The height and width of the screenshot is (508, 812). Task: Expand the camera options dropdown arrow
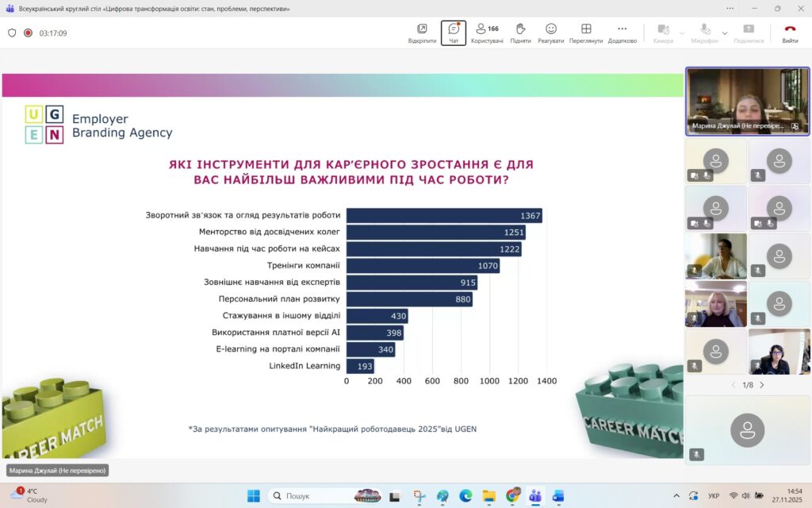click(x=682, y=33)
